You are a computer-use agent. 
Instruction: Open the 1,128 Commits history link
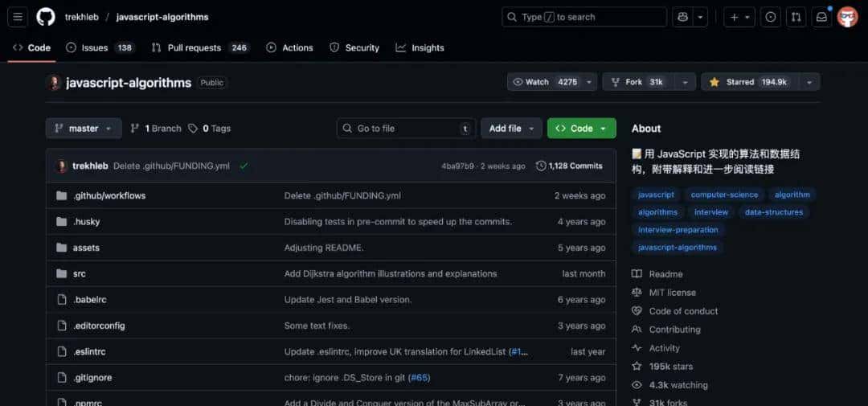click(569, 166)
